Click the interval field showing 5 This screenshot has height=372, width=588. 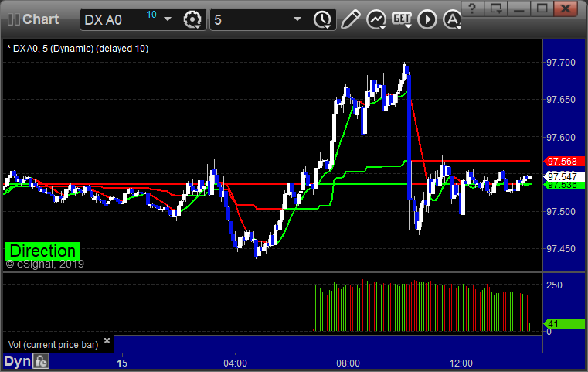point(259,19)
